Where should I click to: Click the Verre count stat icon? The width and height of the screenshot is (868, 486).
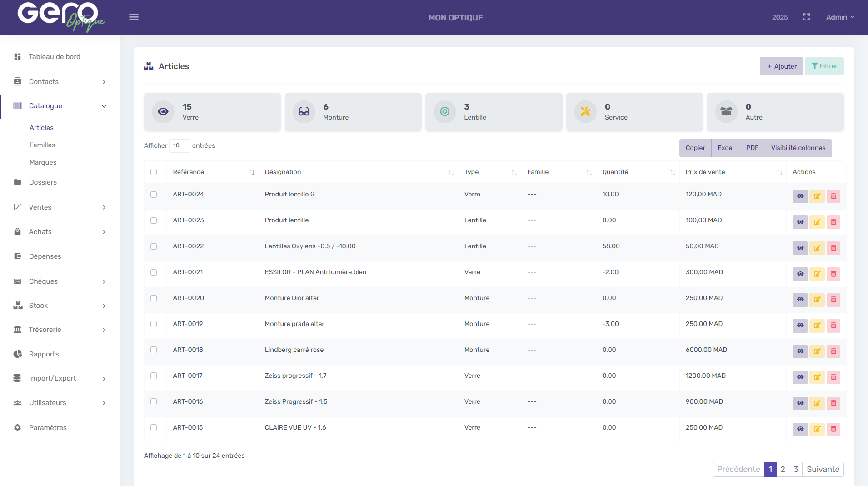163,111
